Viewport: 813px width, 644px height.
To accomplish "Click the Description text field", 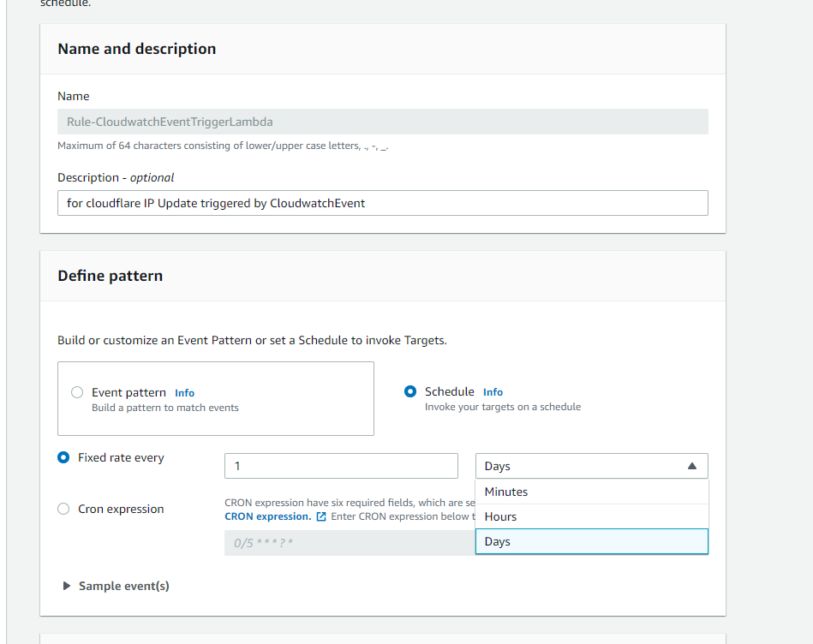I will click(x=382, y=203).
